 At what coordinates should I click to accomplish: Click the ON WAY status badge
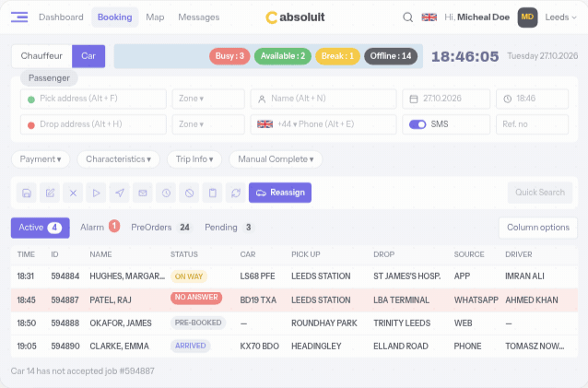(189, 276)
